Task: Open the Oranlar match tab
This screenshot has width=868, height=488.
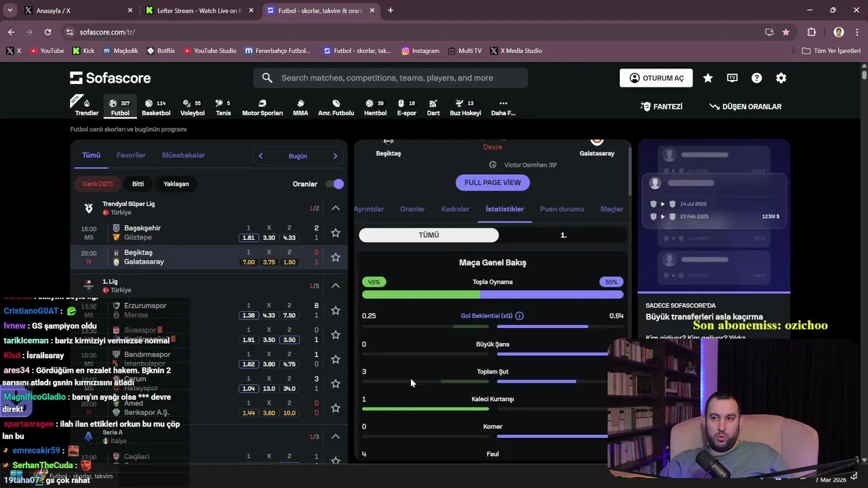Action: coord(412,209)
